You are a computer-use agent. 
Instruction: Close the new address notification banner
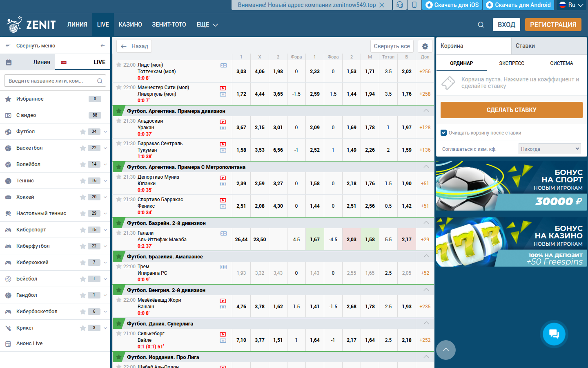[382, 5]
